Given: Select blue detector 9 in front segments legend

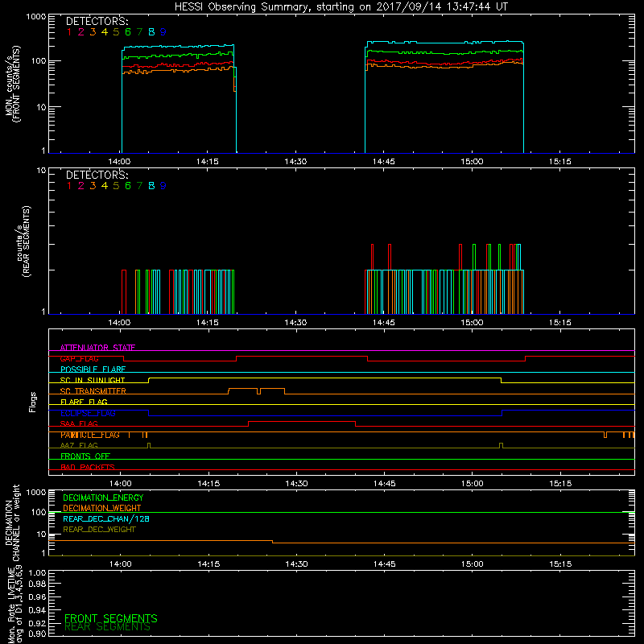Looking at the screenshot, I should pyautogui.click(x=163, y=32).
